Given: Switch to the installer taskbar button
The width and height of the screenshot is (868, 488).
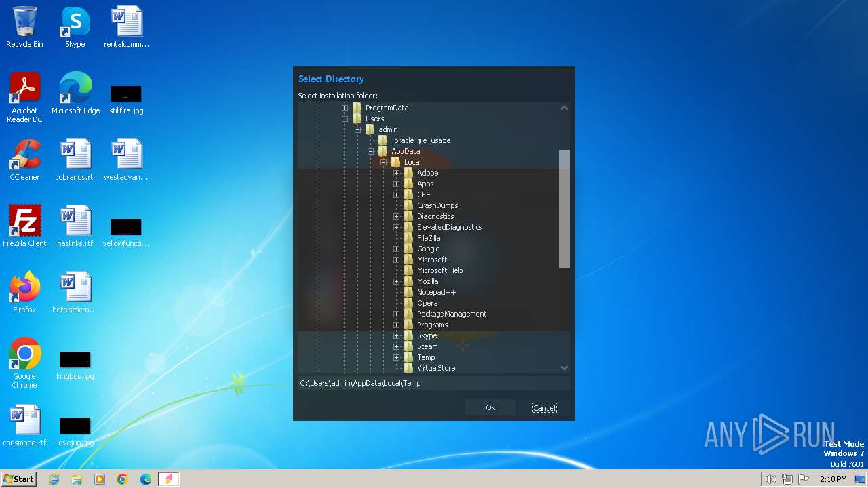Looking at the screenshot, I should [x=169, y=479].
